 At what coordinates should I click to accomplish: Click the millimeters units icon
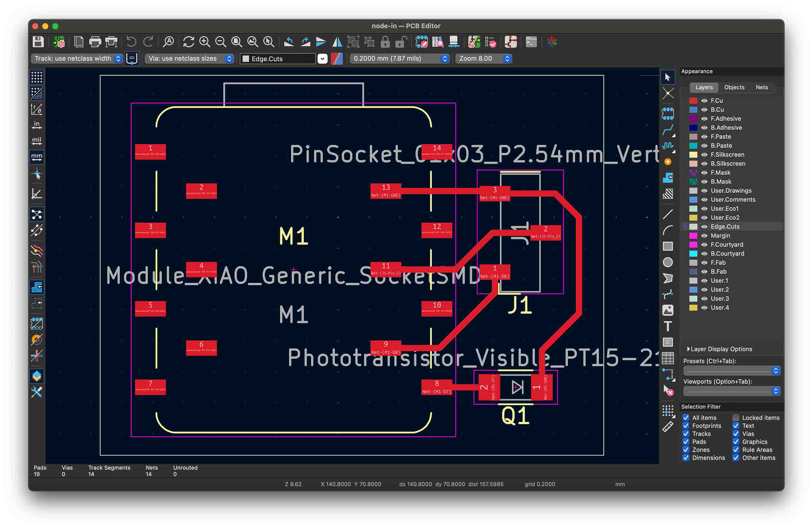pos(37,157)
